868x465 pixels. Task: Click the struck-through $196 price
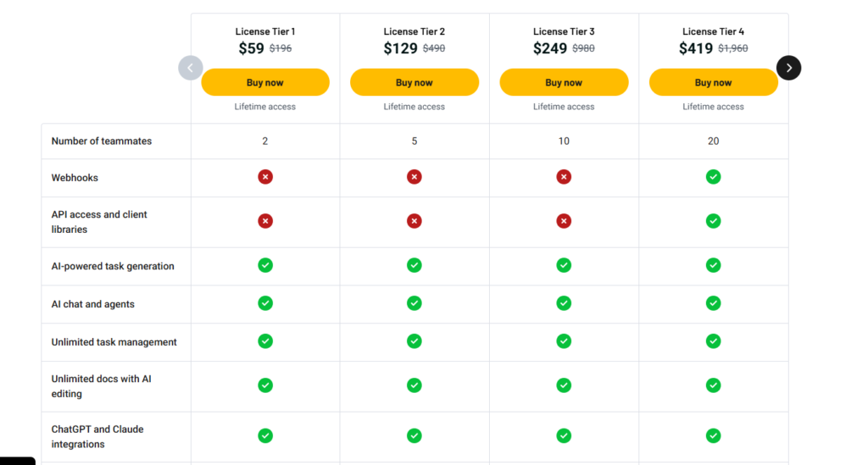pyautogui.click(x=281, y=48)
